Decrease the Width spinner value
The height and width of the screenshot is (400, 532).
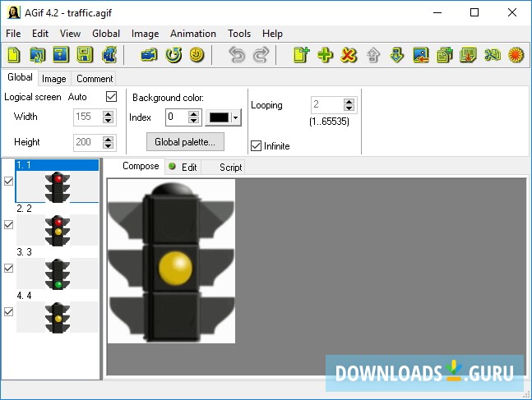point(109,121)
